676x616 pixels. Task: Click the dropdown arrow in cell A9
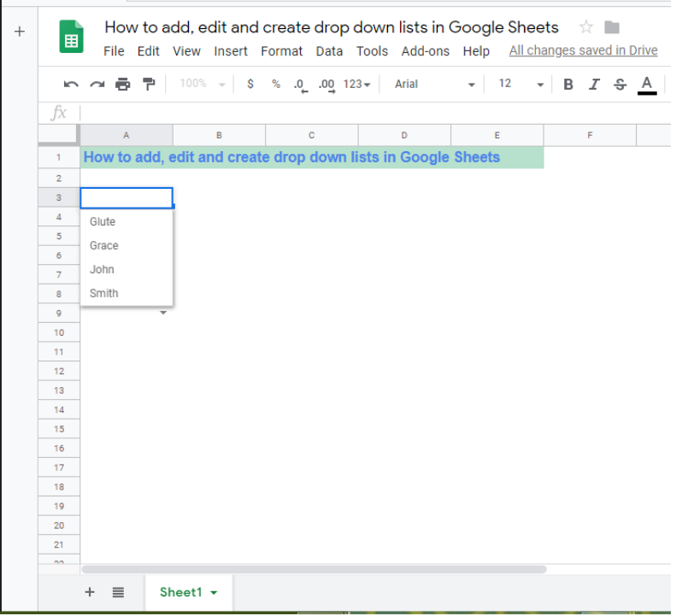pos(163,313)
